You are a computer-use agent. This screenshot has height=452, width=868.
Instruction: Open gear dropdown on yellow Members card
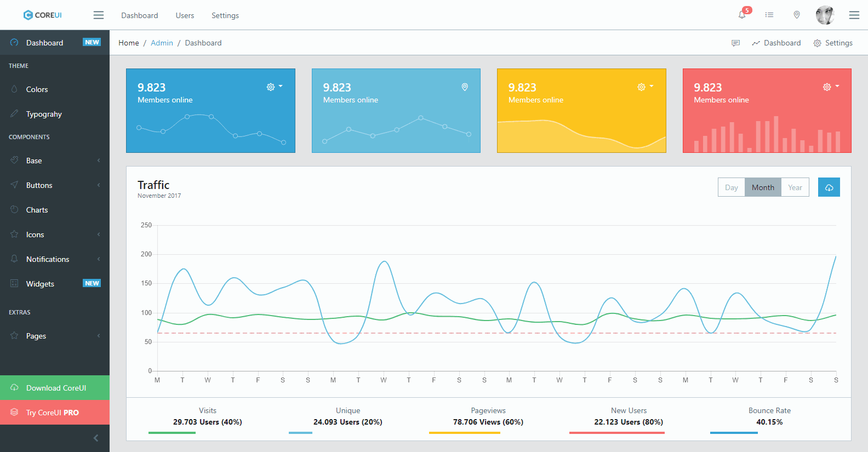(645, 87)
